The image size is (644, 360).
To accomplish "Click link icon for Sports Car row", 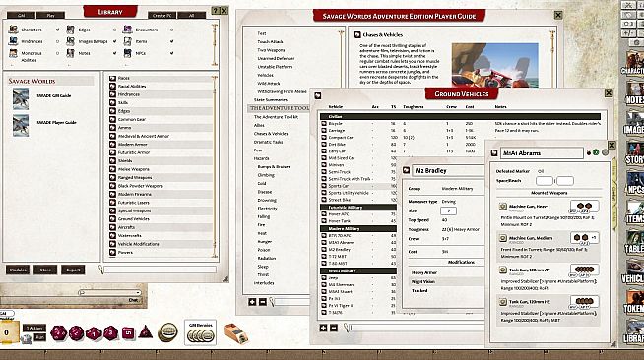I will pos(324,186).
